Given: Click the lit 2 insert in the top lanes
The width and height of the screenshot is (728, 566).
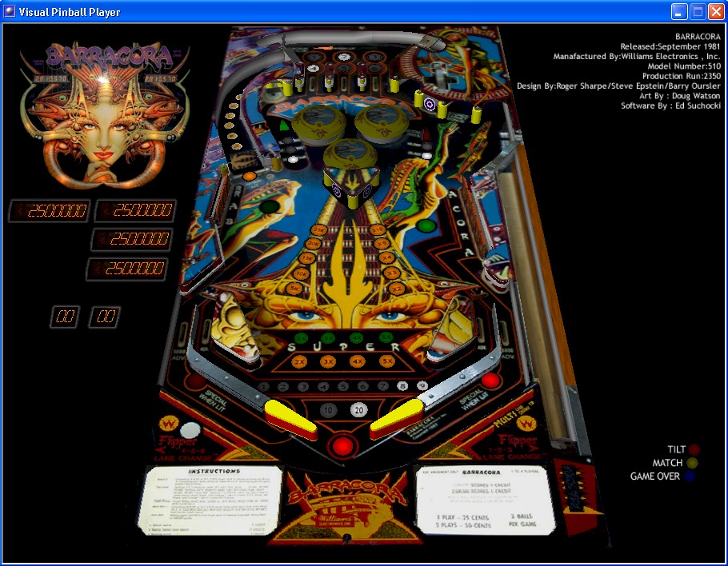Looking at the screenshot, I should pyautogui.click(x=343, y=57).
